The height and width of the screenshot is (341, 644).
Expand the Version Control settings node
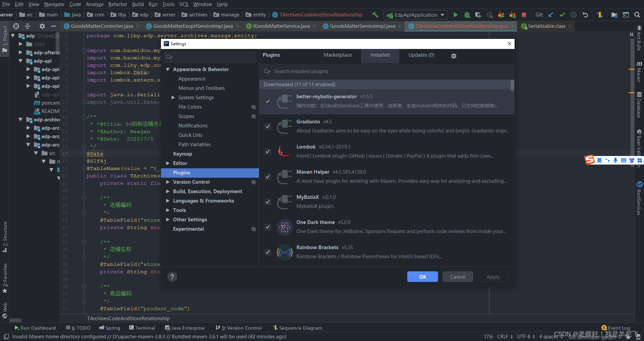coord(168,182)
